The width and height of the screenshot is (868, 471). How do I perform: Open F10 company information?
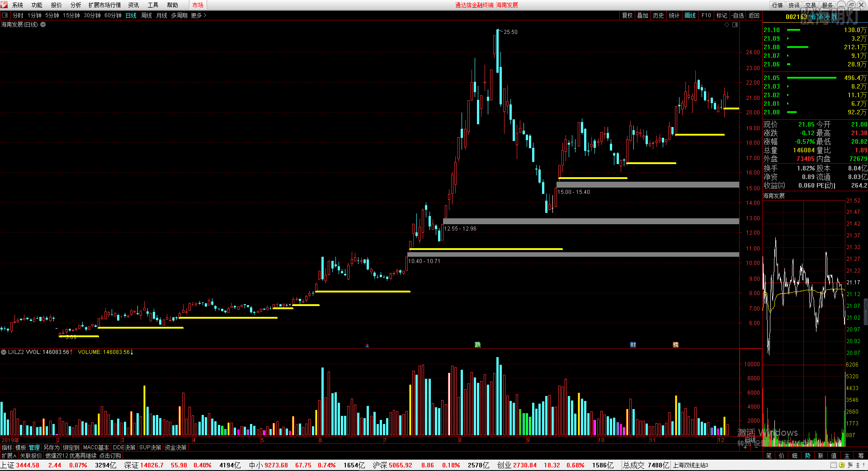(x=706, y=15)
